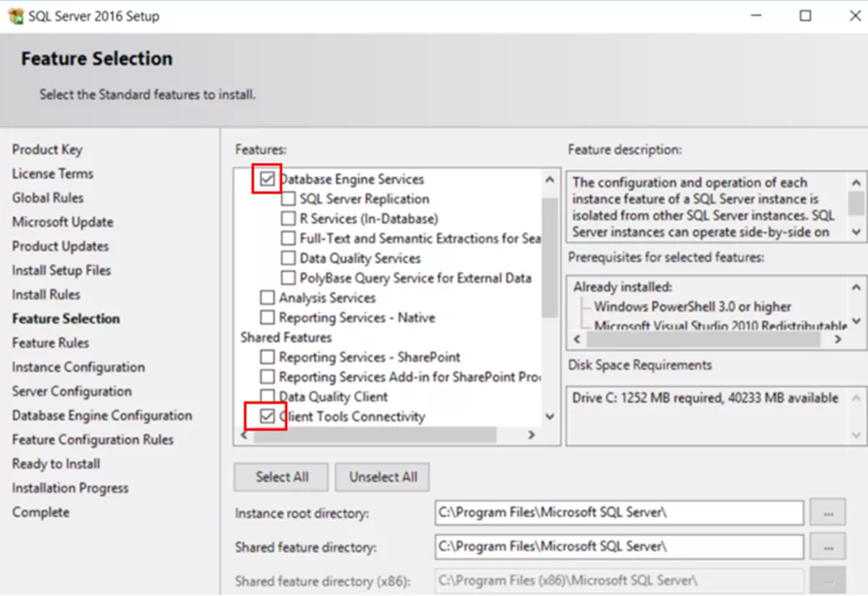Click prerequisites horizontal scroll left arrow
The height and width of the screenshot is (596, 868).
(x=578, y=339)
